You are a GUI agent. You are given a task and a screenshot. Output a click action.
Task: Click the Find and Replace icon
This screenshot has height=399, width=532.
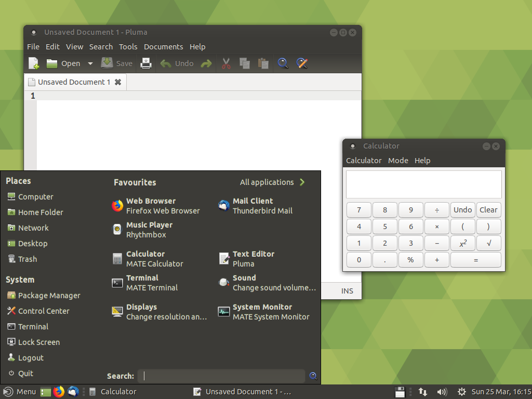302,63
